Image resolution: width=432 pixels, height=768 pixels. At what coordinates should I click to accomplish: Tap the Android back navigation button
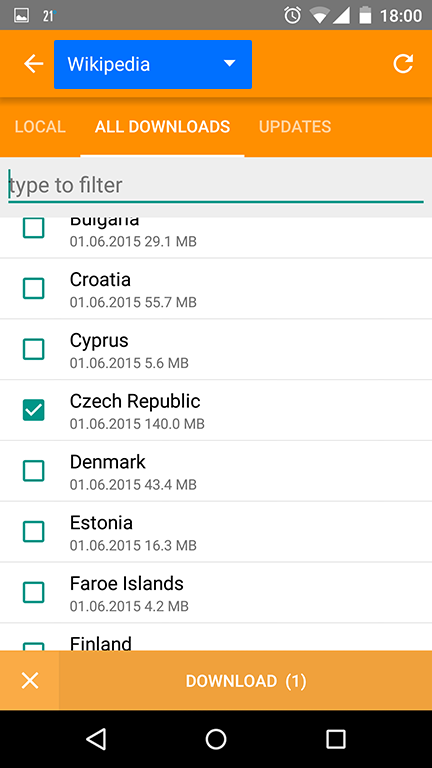click(x=96, y=739)
